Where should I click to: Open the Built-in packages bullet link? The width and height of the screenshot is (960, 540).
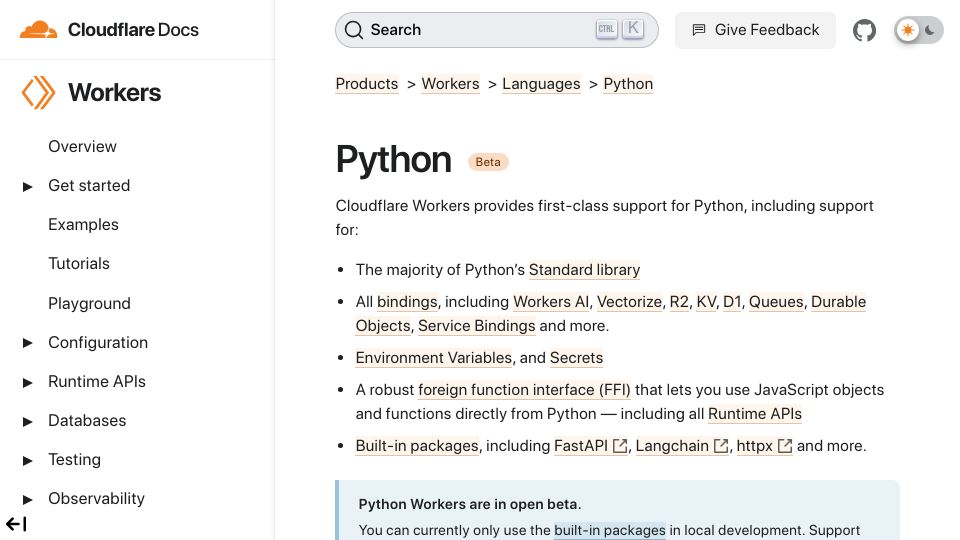[417, 446]
